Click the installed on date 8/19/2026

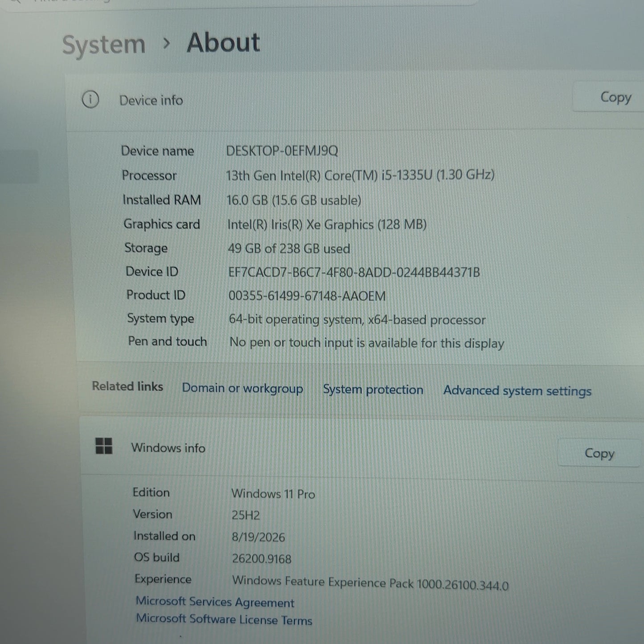coord(258,537)
